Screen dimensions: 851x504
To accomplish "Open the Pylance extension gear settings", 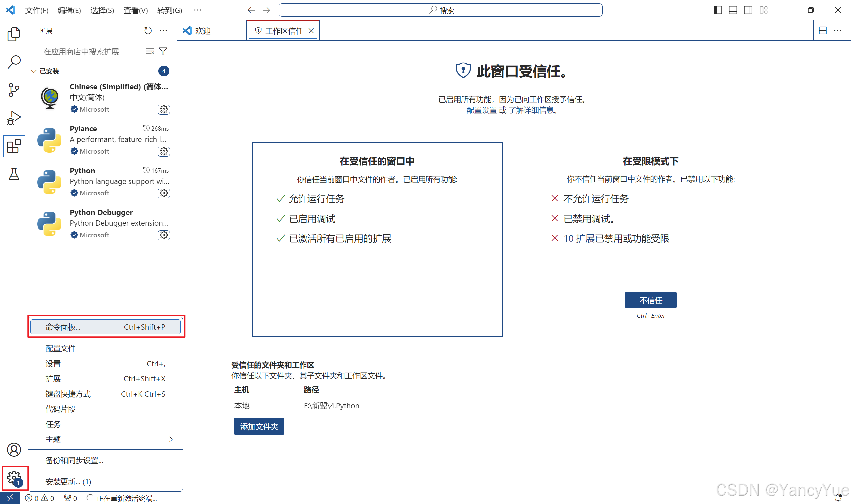I will pyautogui.click(x=164, y=151).
